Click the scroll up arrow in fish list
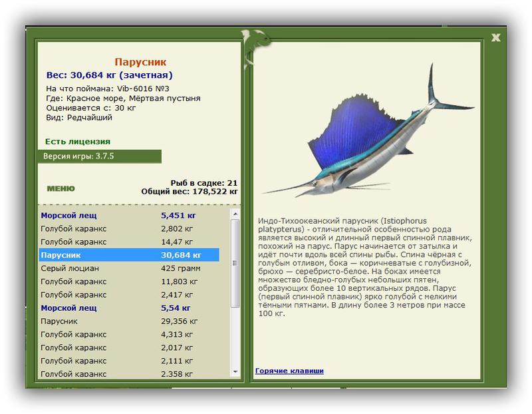 coord(235,214)
